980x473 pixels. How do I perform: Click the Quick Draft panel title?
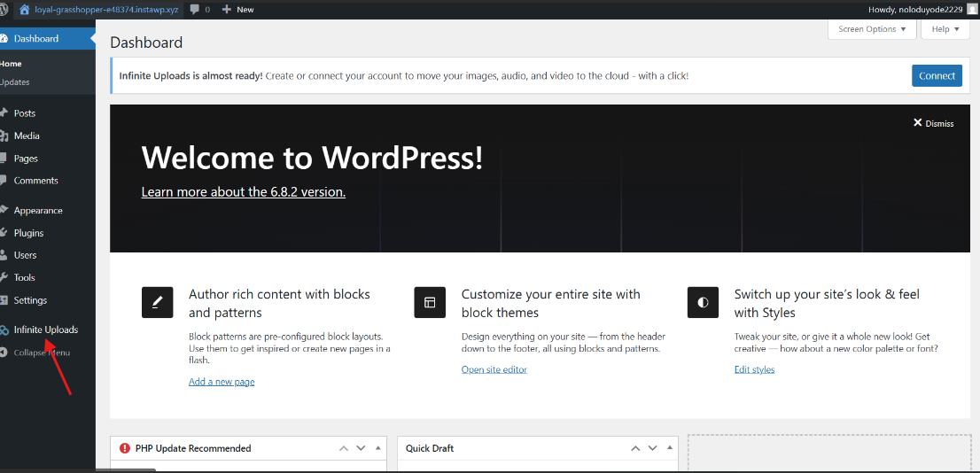pyautogui.click(x=430, y=448)
